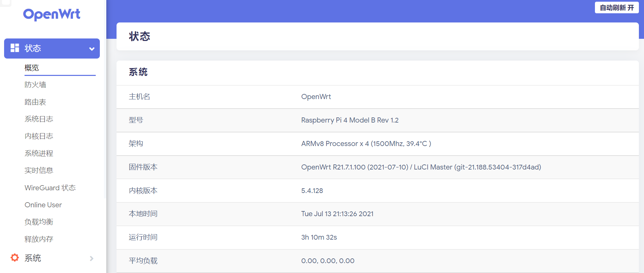This screenshot has height=273, width=644.
Task: Open the 防火墙 status page
Action: click(35, 85)
